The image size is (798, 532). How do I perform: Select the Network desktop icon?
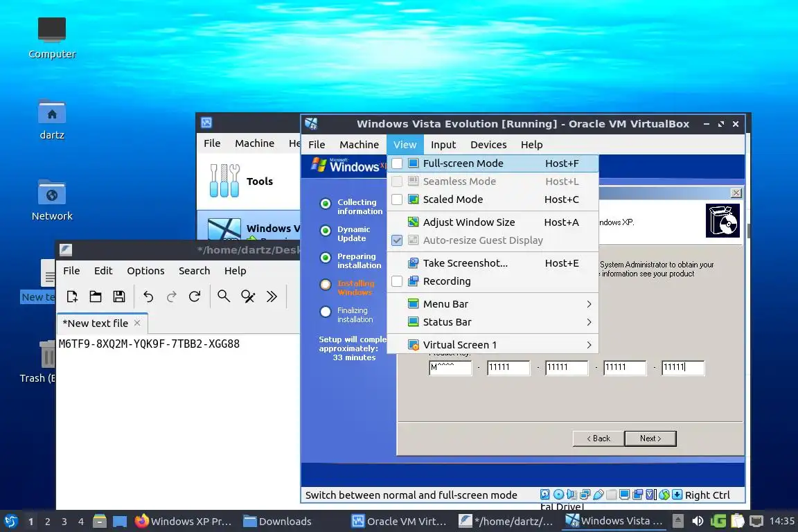[x=52, y=193]
